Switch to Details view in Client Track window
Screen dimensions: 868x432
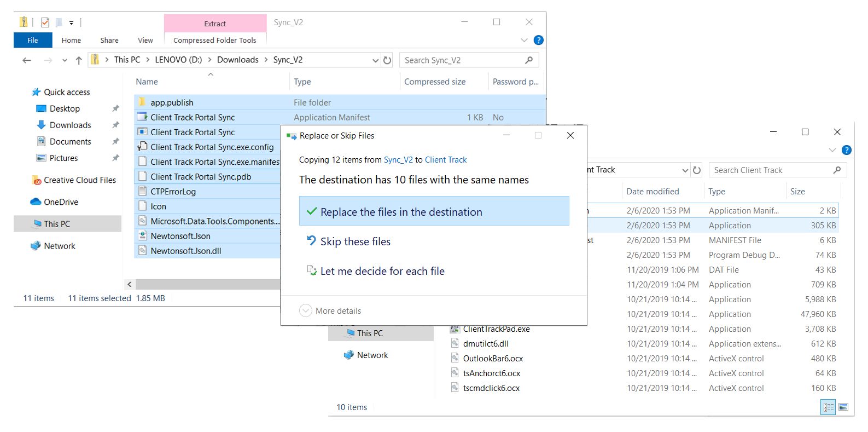tap(828, 407)
